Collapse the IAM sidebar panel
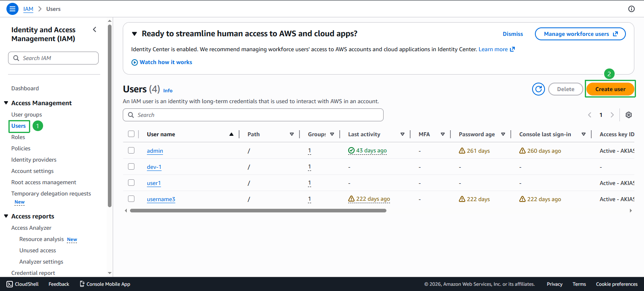The image size is (644, 291). (x=95, y=29)
